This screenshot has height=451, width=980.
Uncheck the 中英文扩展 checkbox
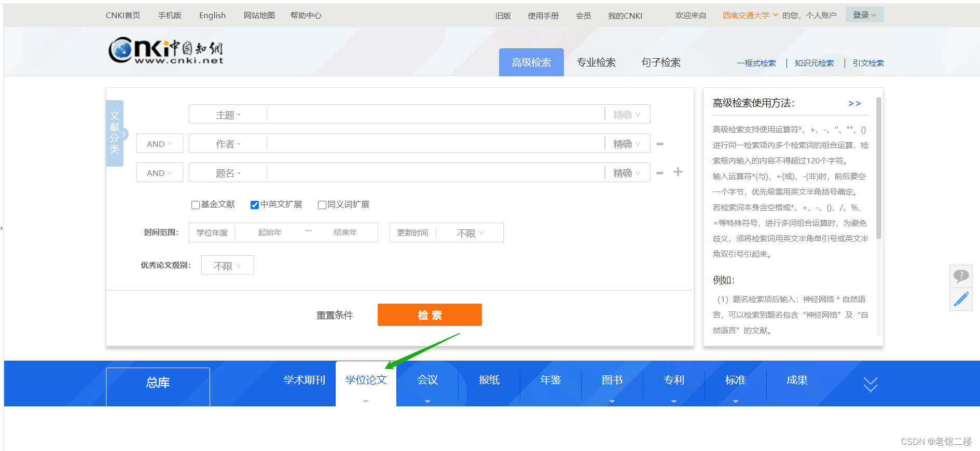255,205
